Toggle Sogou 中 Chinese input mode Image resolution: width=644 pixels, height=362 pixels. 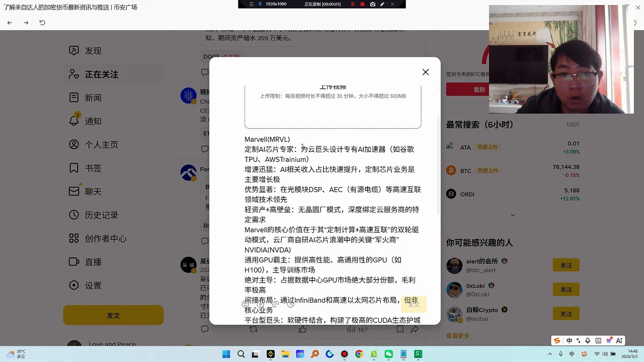[569, 340]
